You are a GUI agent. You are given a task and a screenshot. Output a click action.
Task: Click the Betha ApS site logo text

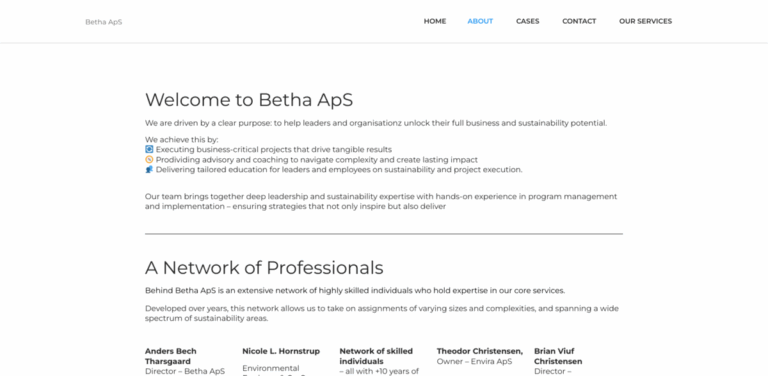tap(103, 22)
